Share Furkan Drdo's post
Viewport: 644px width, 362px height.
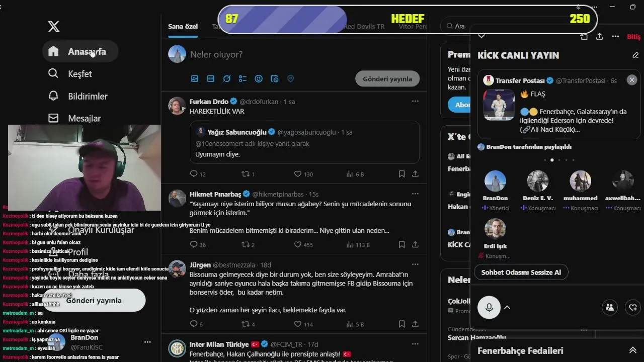tap(415, 174)
